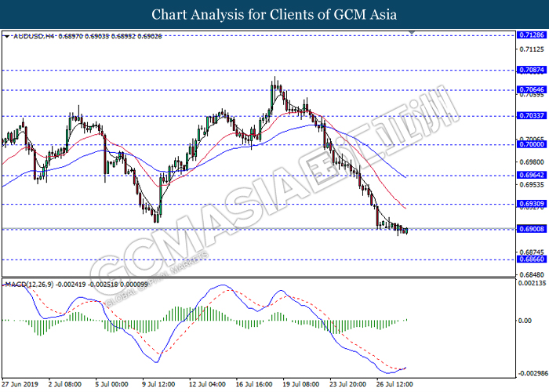Select the 0.68660 price level label
This screenshot has width=549, height=392.
click(x=532, y=259)
